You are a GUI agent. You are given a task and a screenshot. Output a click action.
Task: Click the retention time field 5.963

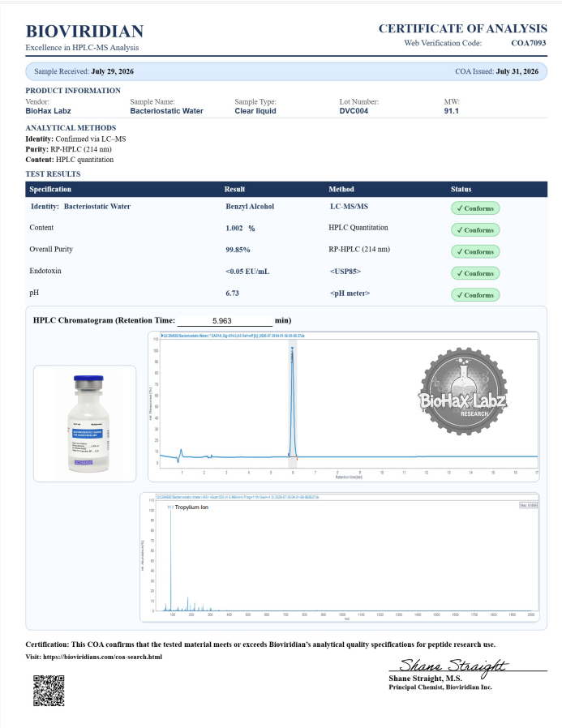click(225, 321)
